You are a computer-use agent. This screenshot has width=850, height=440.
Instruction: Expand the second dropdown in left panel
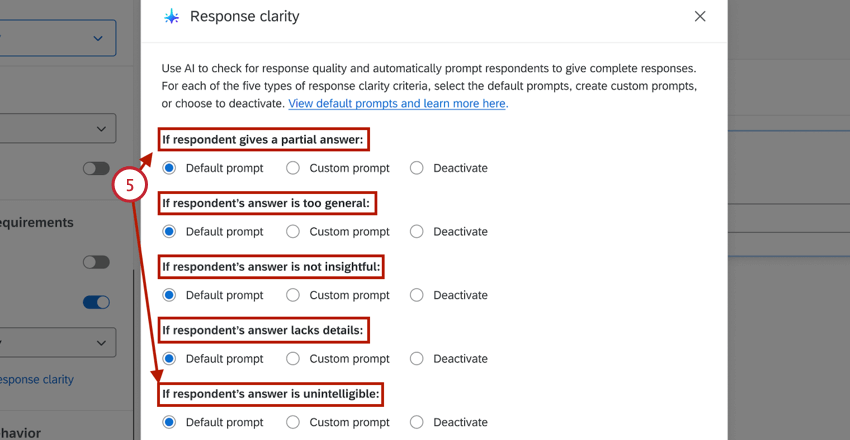point(57,128)
